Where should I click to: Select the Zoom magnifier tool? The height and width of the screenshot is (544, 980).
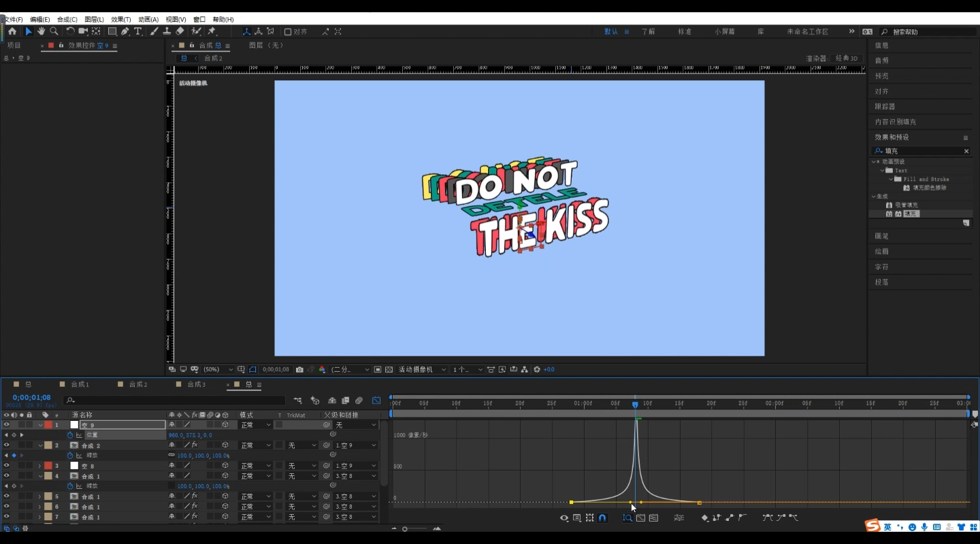(54, 31)
